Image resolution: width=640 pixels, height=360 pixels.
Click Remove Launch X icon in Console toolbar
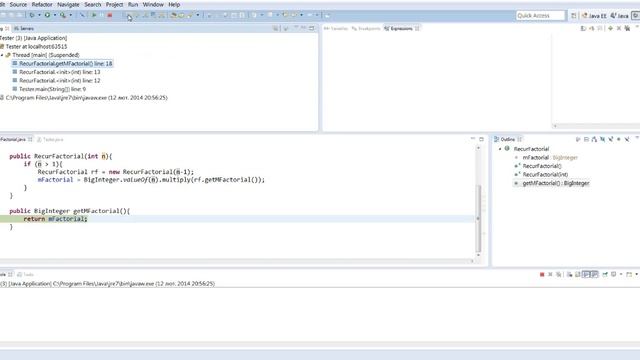point(550,275)
